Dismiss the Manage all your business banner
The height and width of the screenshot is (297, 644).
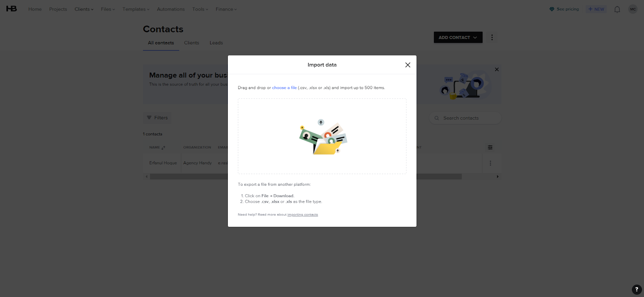coord(497,69)
